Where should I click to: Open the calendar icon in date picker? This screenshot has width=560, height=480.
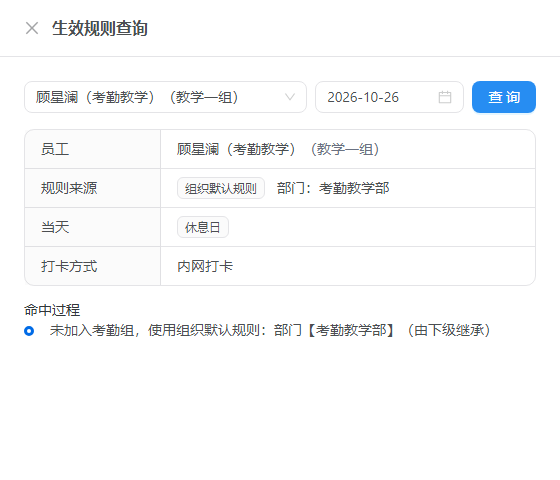[x=445, y=97]
